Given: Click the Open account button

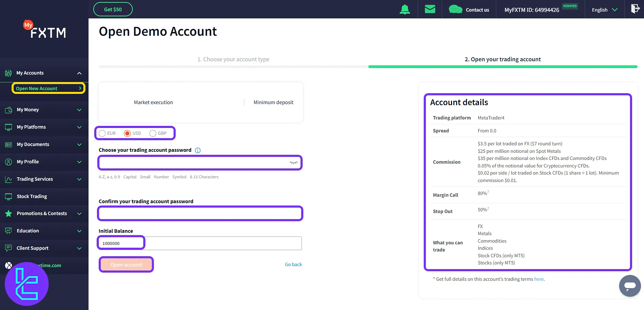Looking at the screenshot, I should pyautogui.click(x=126, y=265).
